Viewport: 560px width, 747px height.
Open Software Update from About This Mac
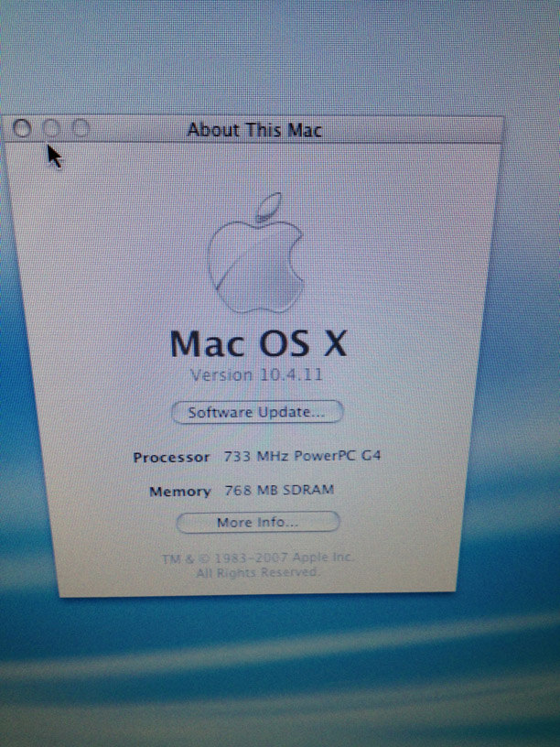click(257, 412)
